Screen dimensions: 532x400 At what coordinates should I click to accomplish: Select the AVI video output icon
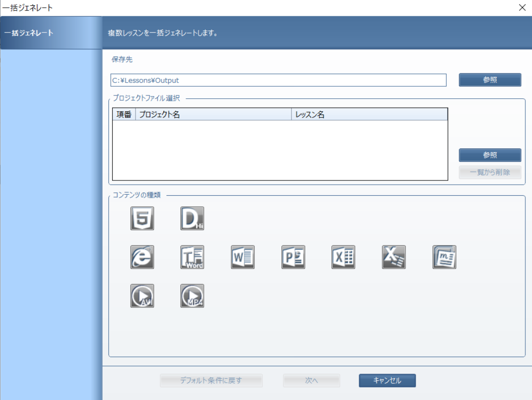pos(142,296)
